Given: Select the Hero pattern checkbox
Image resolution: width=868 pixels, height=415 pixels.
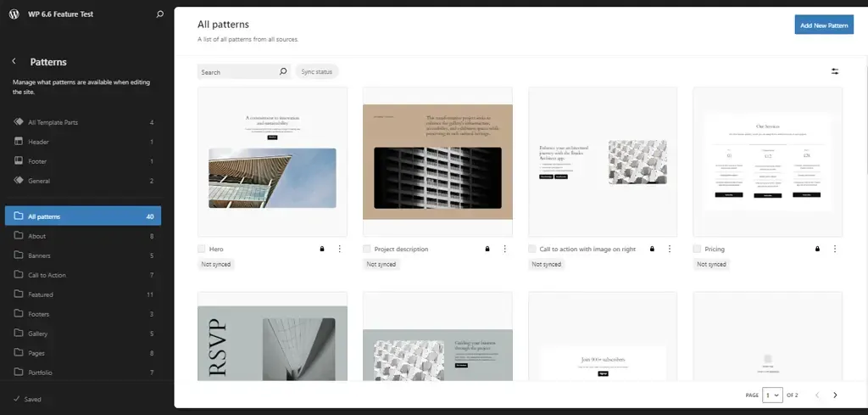Looking at the screenshot, I should point(202,249).
